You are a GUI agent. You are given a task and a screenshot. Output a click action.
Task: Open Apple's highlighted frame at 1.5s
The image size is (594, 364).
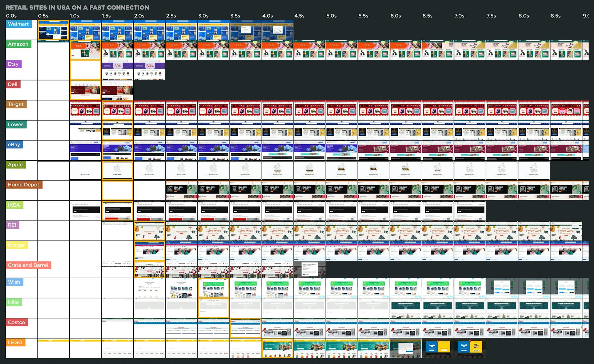117,170
